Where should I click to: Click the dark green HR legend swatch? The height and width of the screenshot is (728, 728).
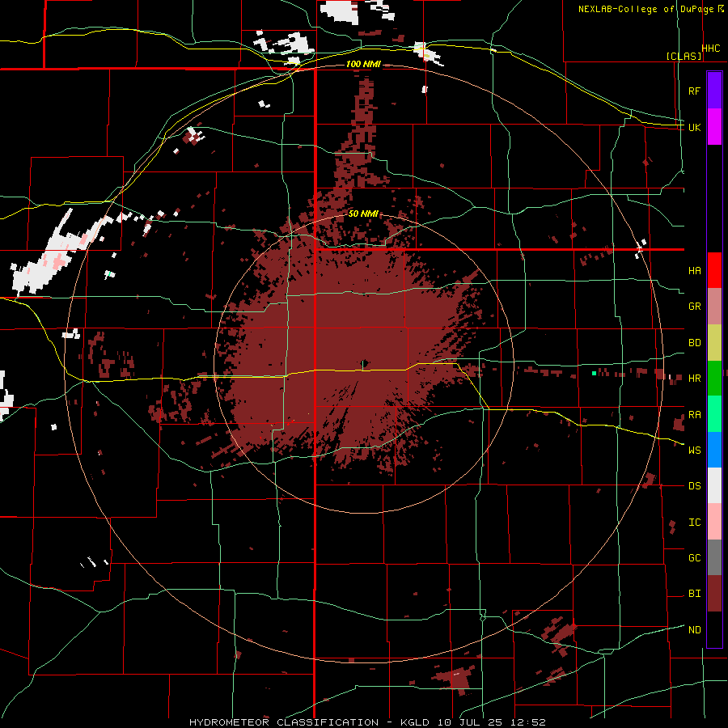(714, 379)
